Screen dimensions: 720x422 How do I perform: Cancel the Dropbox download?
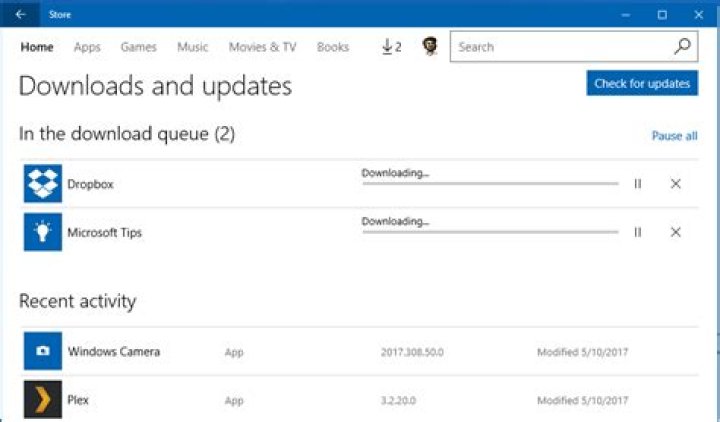(x=676, y=184)
